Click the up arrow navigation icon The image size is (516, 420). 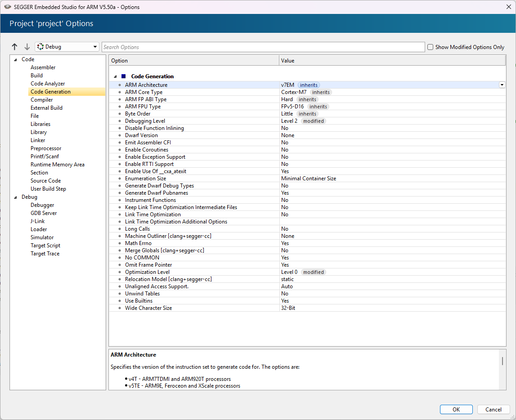[15, 47]
